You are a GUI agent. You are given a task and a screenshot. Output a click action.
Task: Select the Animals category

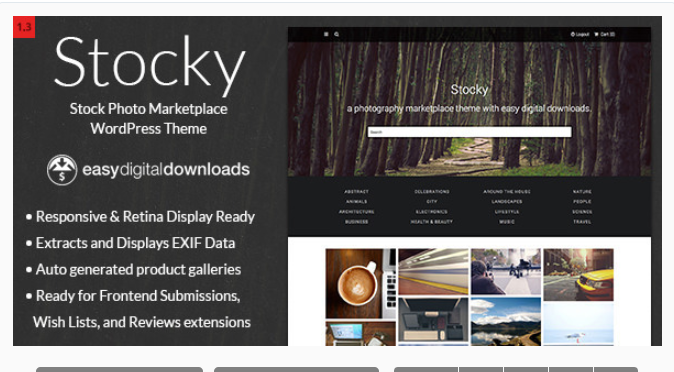click(356, 201)
